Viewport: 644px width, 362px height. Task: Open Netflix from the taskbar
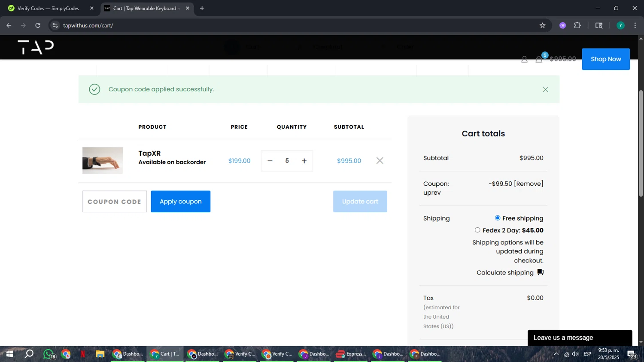tap(83, 354)
